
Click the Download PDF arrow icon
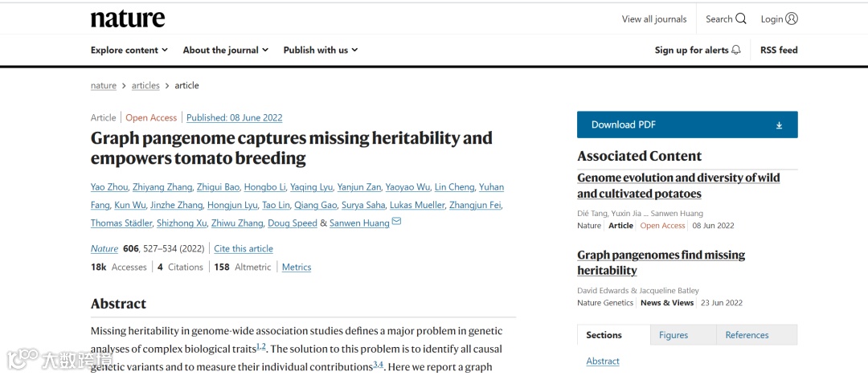click(x=779, y=125)
